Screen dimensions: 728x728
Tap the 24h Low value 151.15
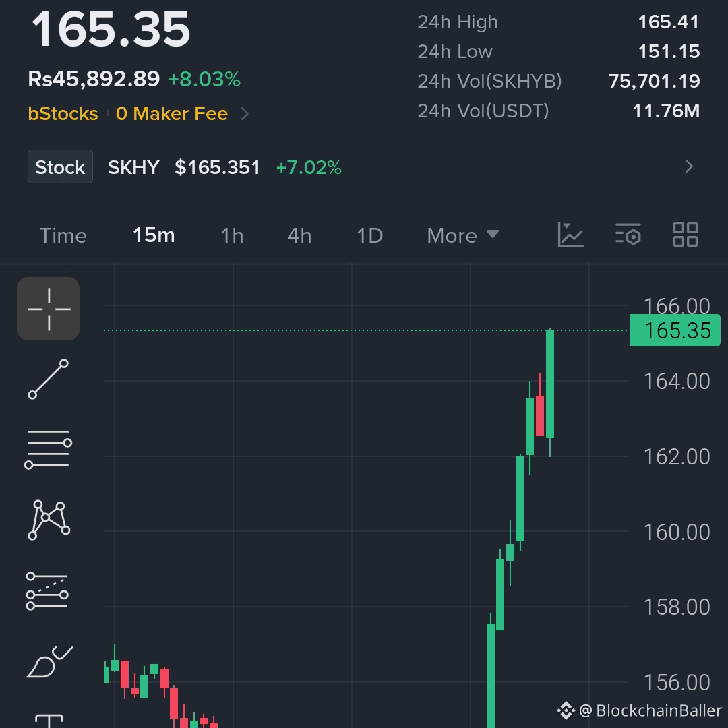coord(669,51)
